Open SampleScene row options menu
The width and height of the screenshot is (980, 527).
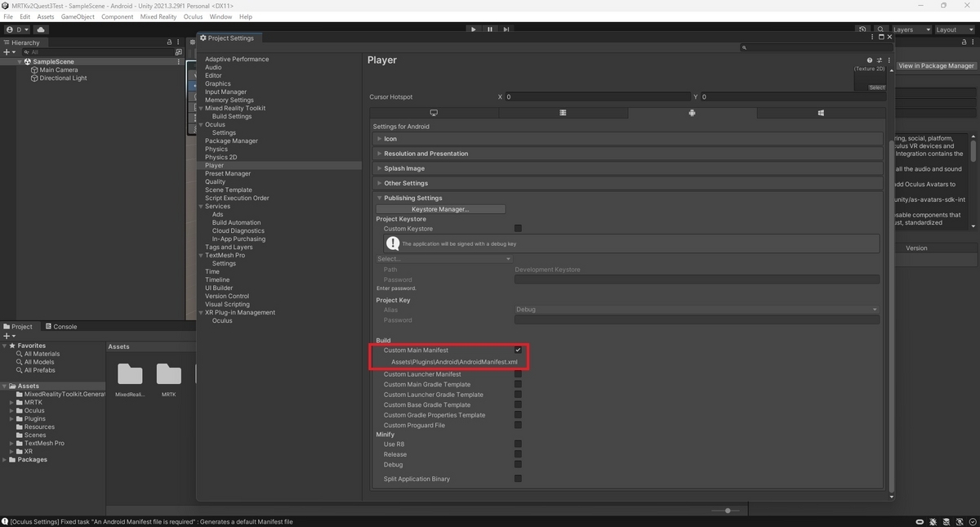[179, 61]
